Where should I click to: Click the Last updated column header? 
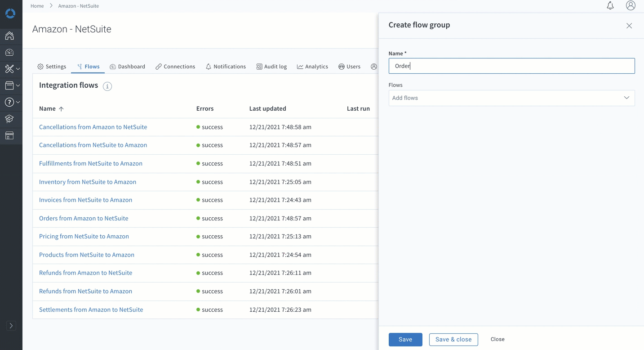point(268,108)
